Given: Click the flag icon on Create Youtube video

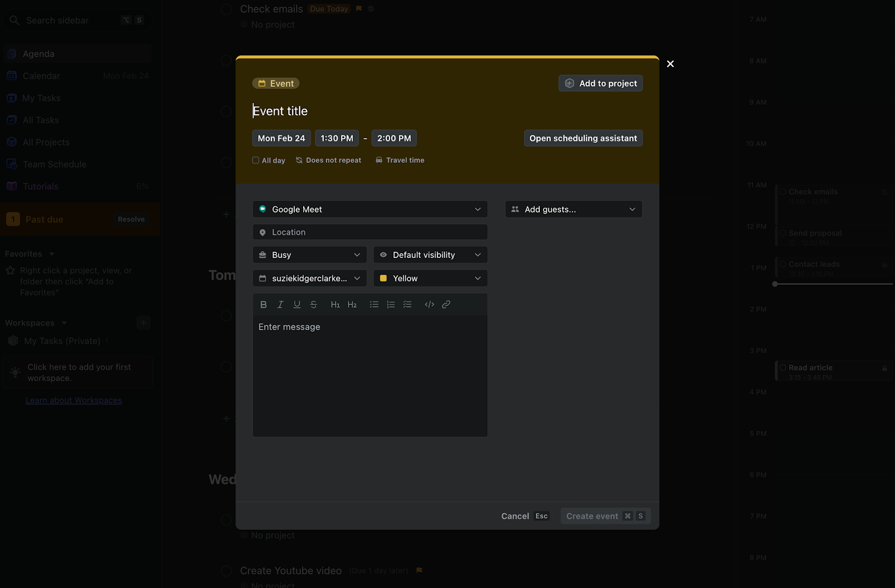Looking at the screenshot, I should click(x=420, y=571).
